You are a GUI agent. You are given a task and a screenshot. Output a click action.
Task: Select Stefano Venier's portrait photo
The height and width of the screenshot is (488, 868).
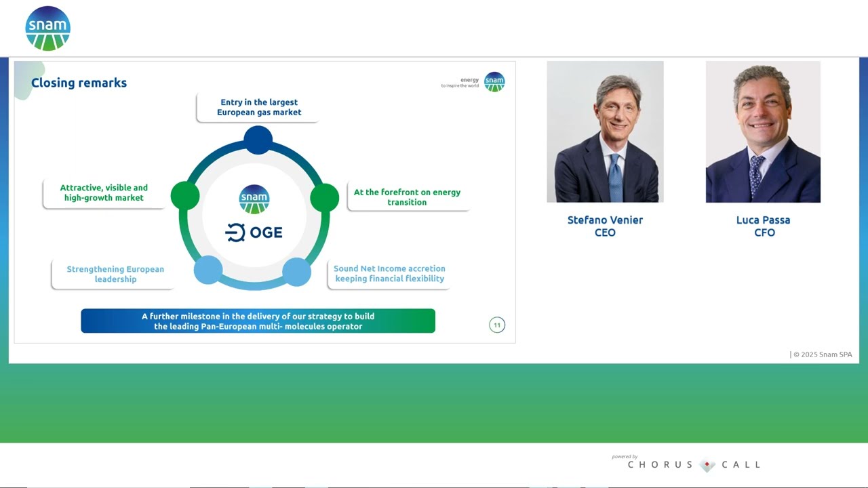(605, 131)
